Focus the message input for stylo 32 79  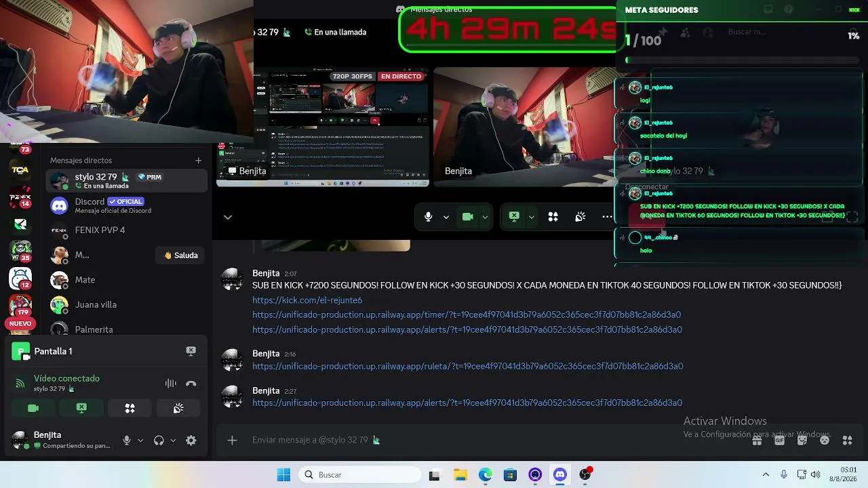coord(495,440)
